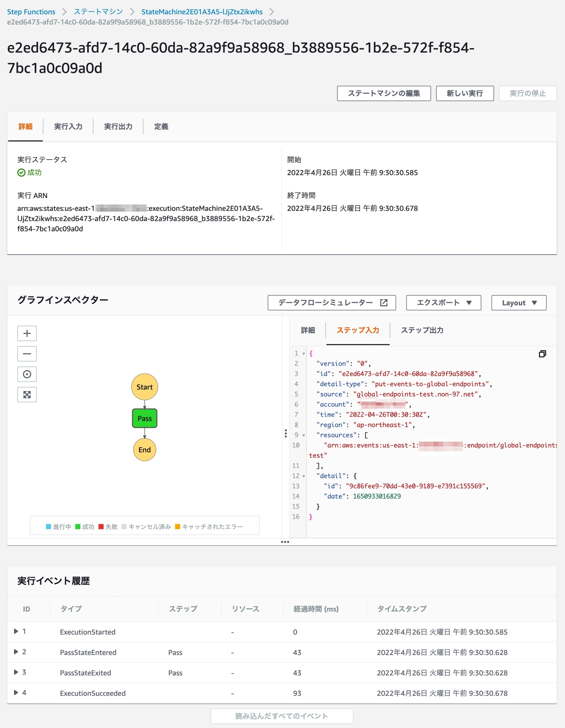The height and width of the screenshot is (728, 565).
Task: Click the start time 9:30:30.585 under 開始
Action: click(352, 172)
